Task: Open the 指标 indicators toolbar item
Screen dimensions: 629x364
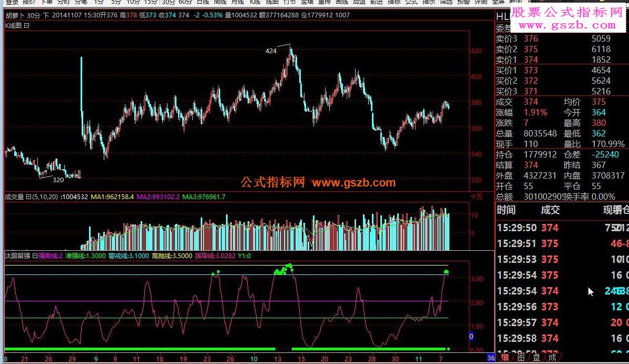Action: coord(394,2)
